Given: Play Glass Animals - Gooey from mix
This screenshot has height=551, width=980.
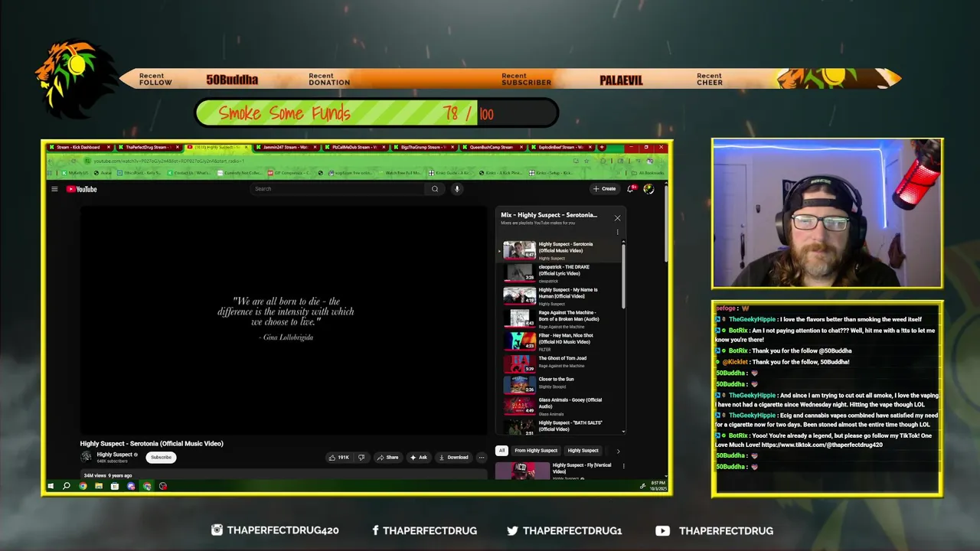Looking at the screenshot, I should point(559,406).
